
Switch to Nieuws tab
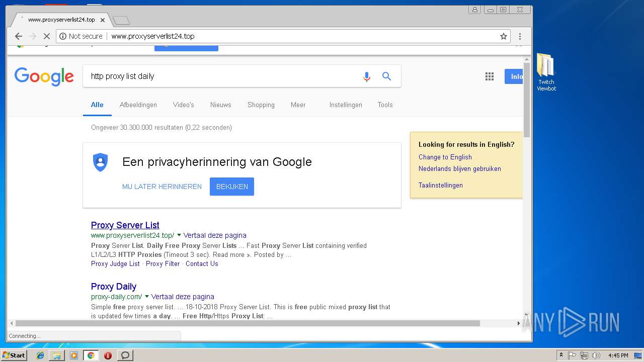click(x=221, y=105)
